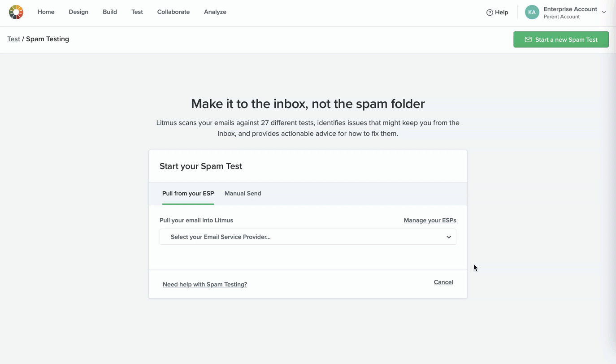Click Enterprise Account name text

(x=570, y=9)
